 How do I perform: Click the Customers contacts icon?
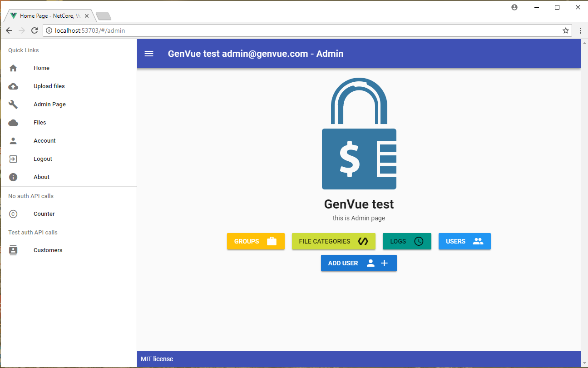coord(13,250)
